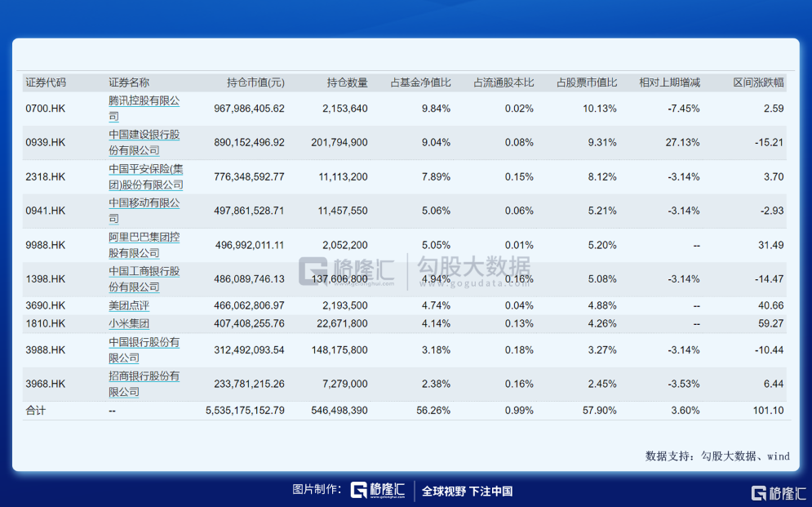Select the code 2318.HK
The image size is (812, 507).
click(x=46, y=176)
